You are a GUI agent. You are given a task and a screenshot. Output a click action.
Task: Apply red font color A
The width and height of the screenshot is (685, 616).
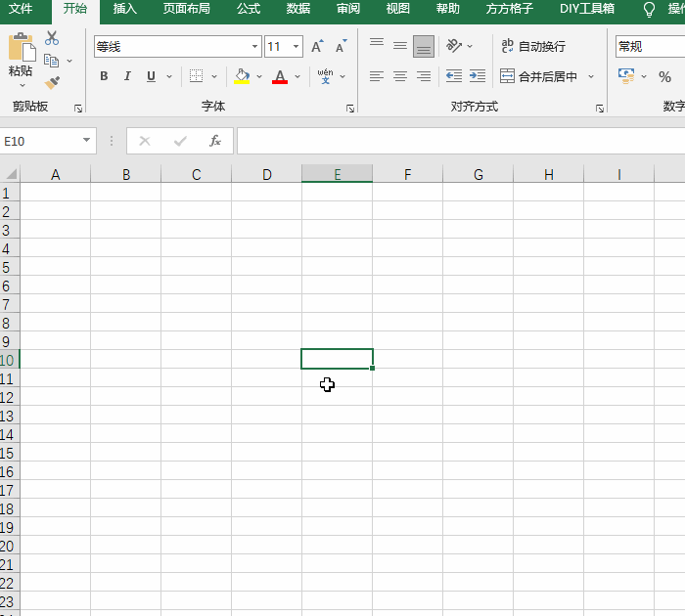[280, 76]
